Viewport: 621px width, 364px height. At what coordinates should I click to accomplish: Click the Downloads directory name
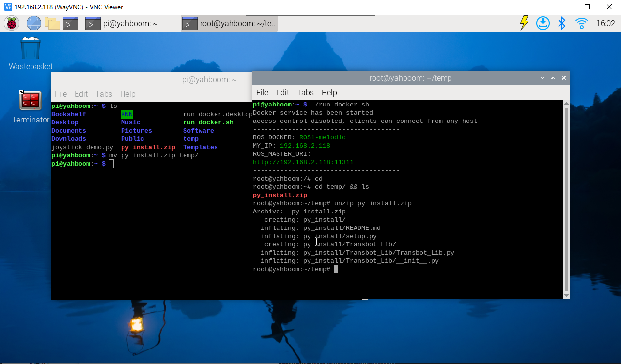click(x=69, y=139)
